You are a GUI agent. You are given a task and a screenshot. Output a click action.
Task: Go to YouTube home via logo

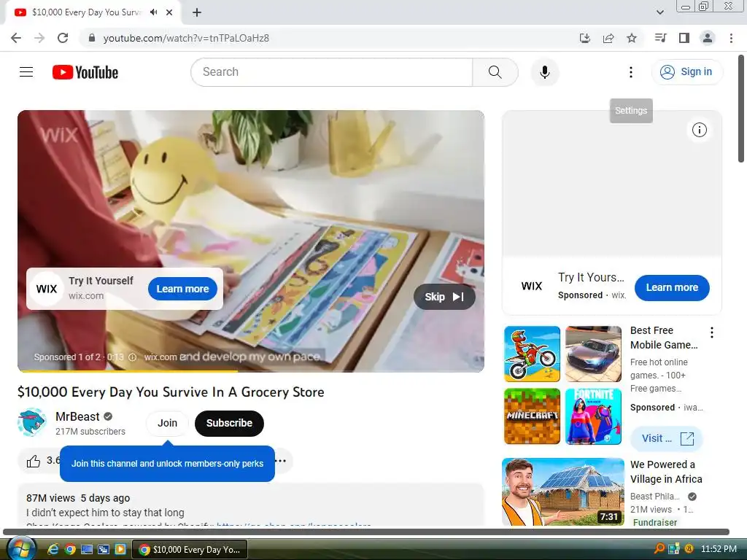tap(85, 72)
